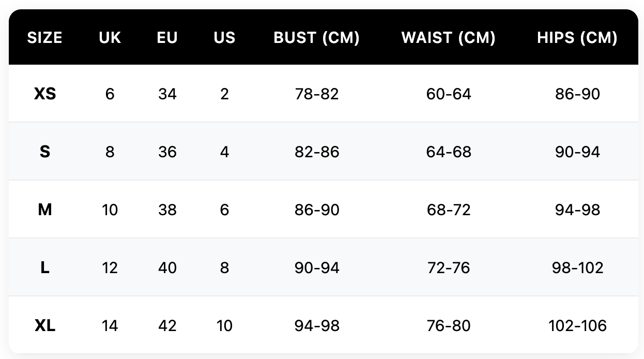Select the S size row label
Image resolution: width=644 pixels, height=359 pixels.
tap(45, 152)
